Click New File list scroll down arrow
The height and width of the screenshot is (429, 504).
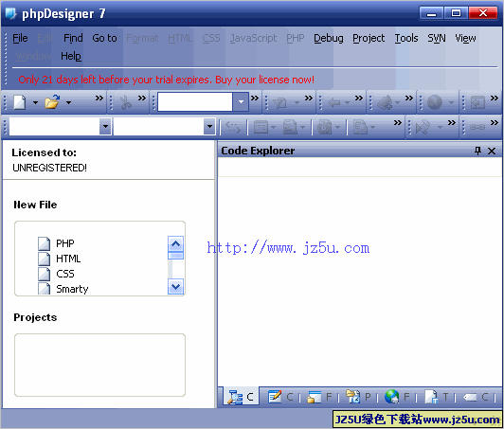tap(175, 286)
